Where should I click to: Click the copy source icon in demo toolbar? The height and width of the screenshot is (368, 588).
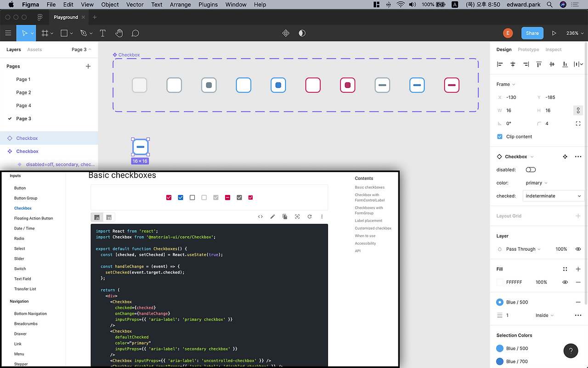(x=285, y=217)
